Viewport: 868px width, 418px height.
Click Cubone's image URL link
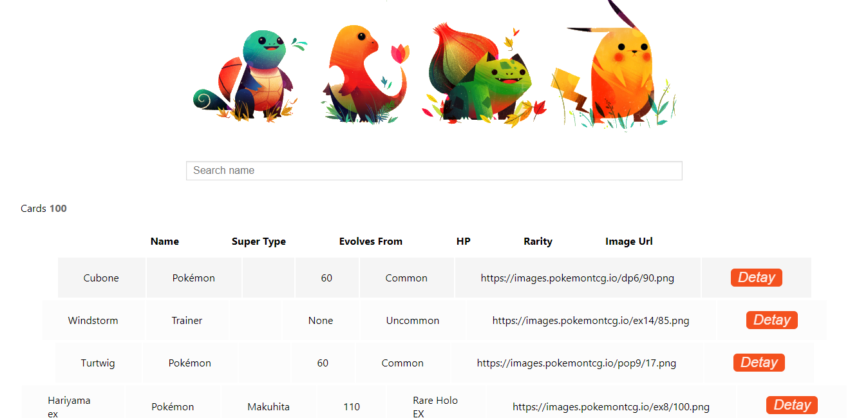(x=578, y=277)
